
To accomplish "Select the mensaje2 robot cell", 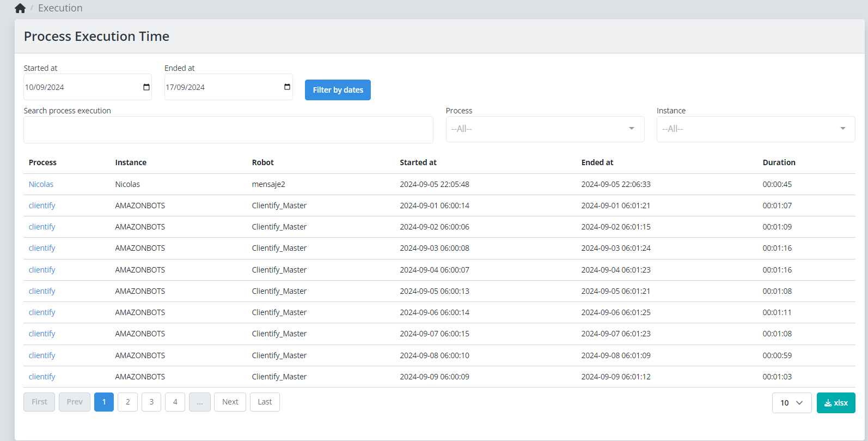I will coord(268,184).
